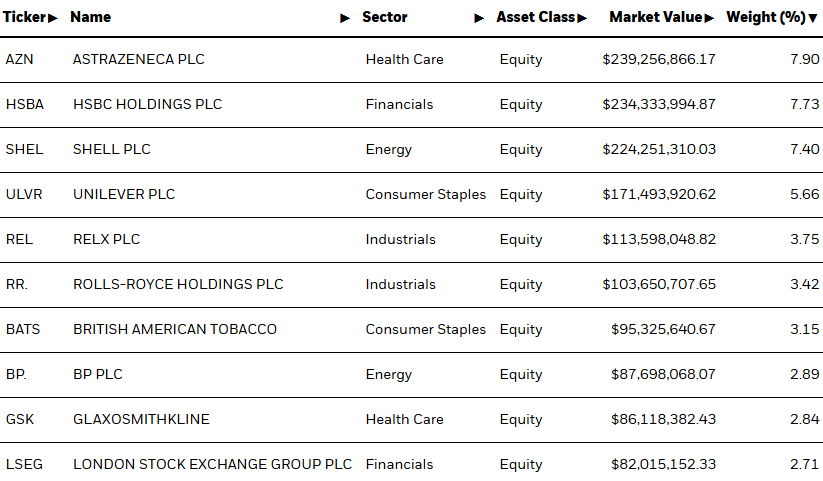Click UNILEVER PLC company name
This screenshot has width=823, height=481.
coord(124,194)
